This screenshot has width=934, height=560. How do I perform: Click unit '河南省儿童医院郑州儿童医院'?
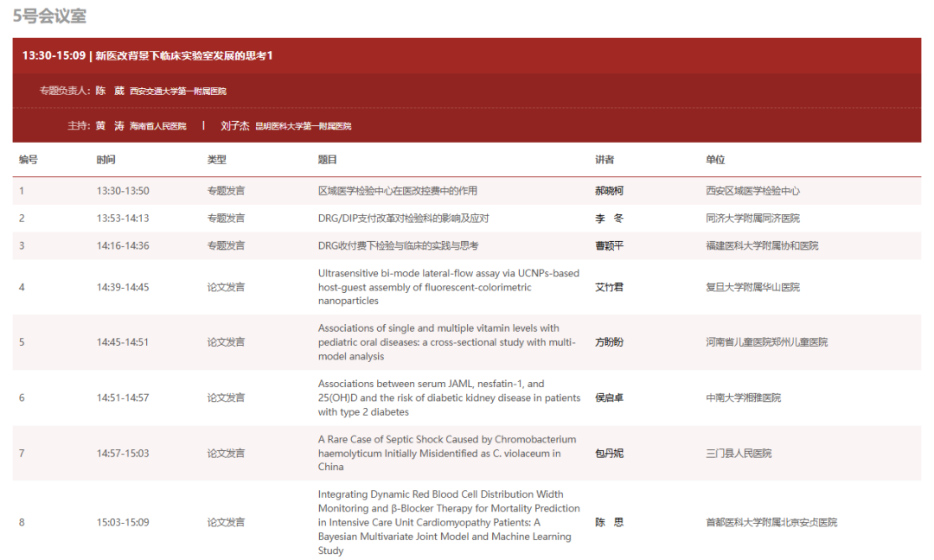pyautogui.click(x=766, y=342)
